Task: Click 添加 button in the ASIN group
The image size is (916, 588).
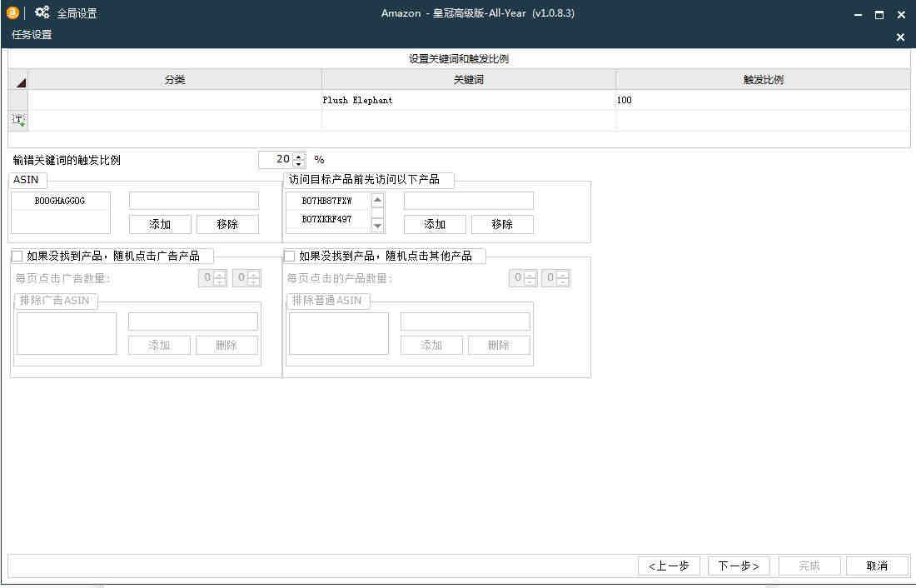Action: [160, 224]
